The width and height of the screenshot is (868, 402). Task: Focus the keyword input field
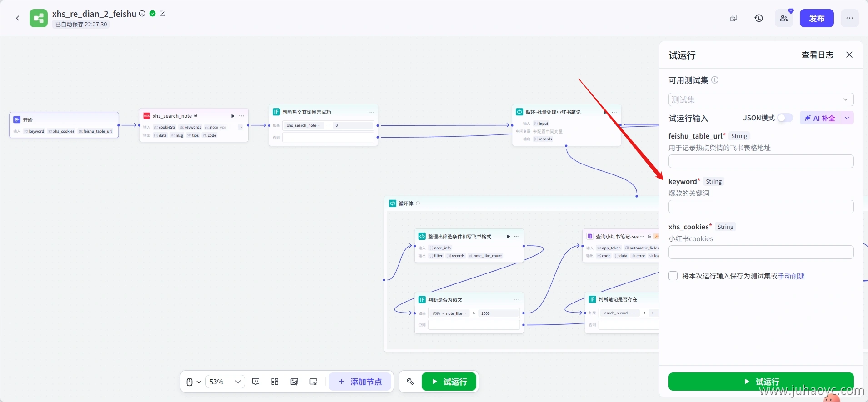pos(761,207)
